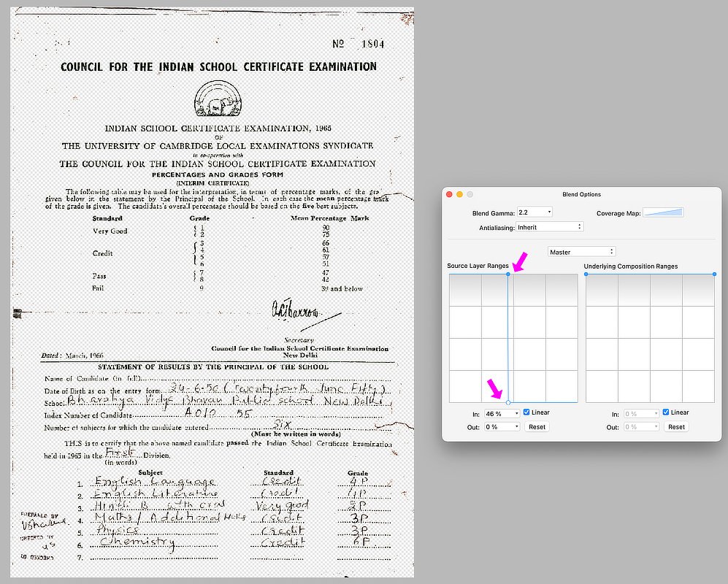Minimize the Blend Options dialog

[x=459, y=194]
